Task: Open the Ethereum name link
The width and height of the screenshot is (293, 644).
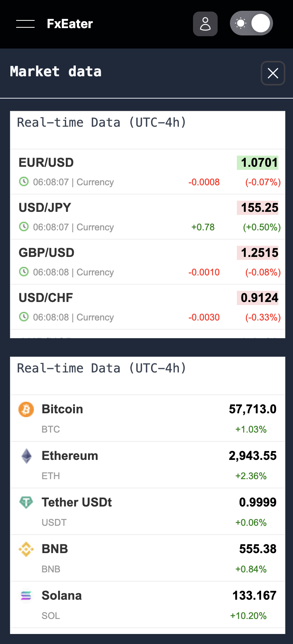Action: point(70,456)
